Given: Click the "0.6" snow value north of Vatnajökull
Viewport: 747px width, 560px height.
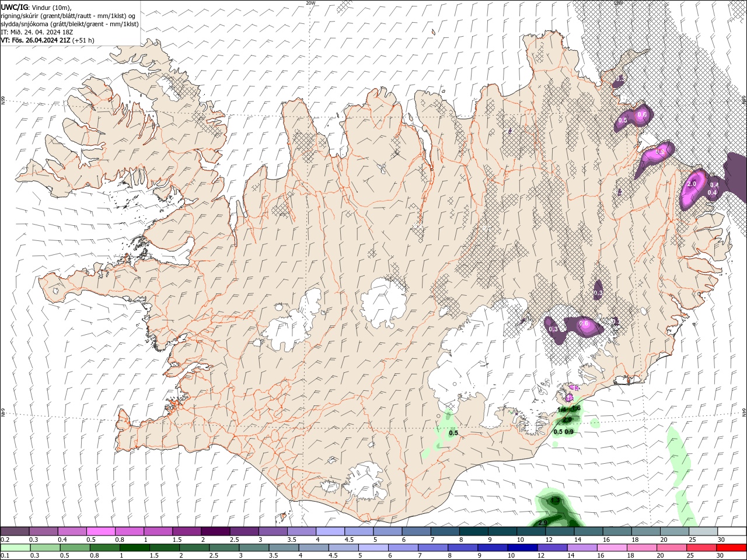Looking at the screenshot, I should pos(584,324).
